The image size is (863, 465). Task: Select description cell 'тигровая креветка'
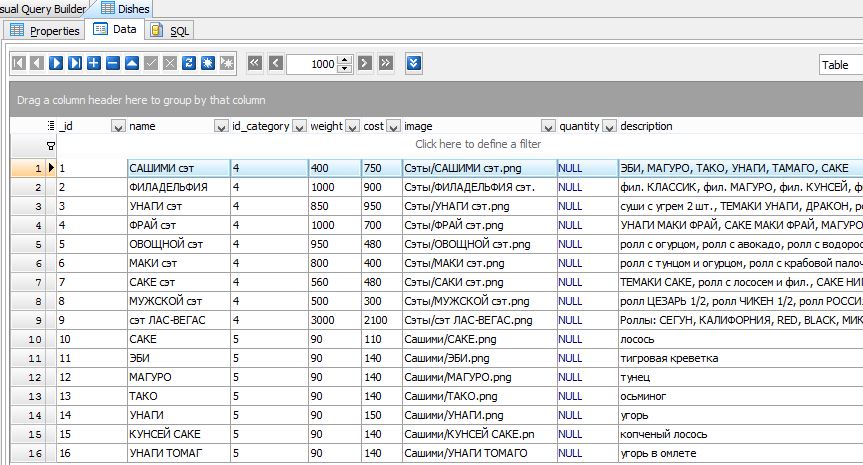tap(741, 358)
